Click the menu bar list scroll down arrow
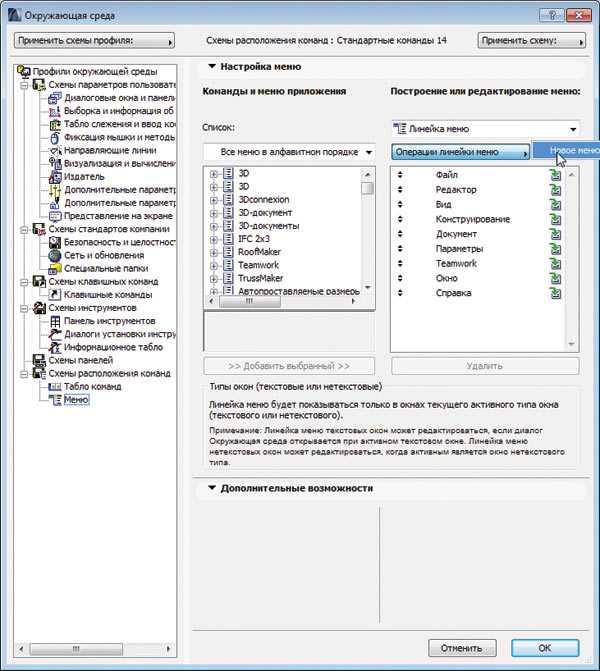The image size is (600, 671). pos(571,344)
